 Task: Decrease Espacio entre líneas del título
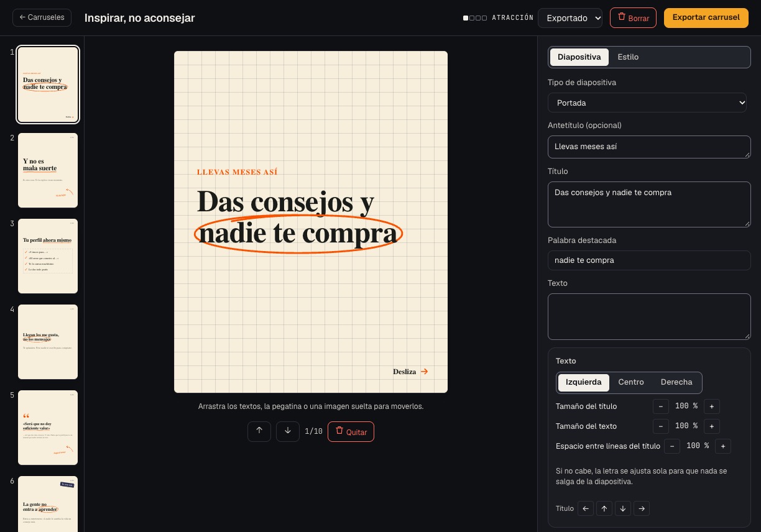click(x=672, y=446)
